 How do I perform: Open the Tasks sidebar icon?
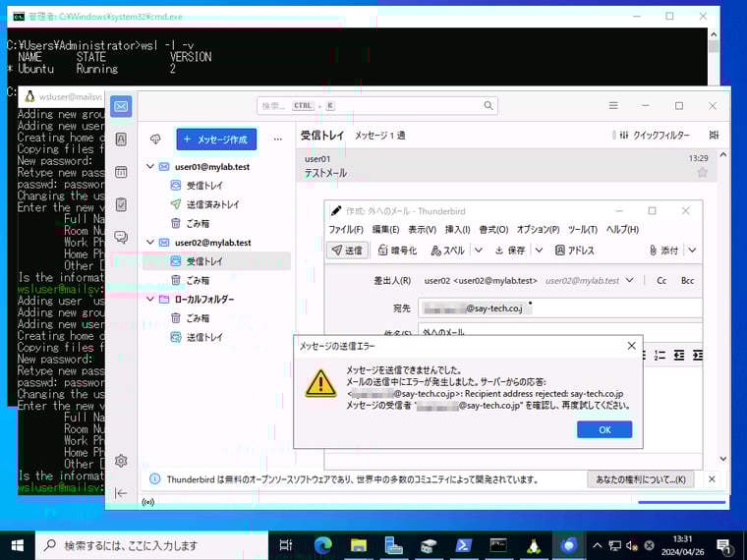pyautogui.click(x=121, y=204)
